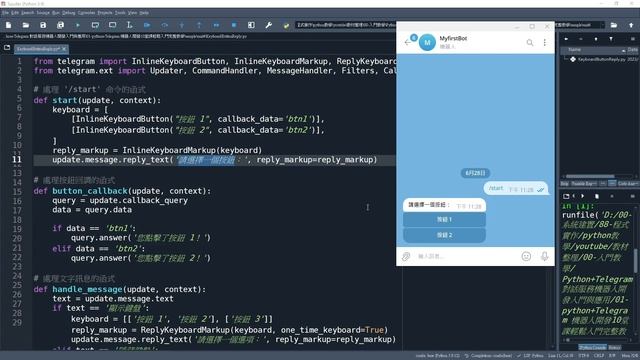The width and height of the screenshot is (640, 360).
Task: Run the file with the green play icon
Action: [x=78, y=25]
